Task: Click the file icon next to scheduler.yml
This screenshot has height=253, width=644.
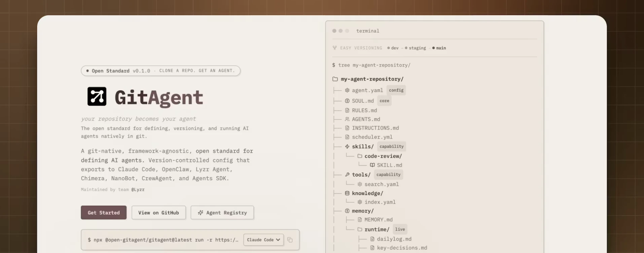Action: pyautogui.click(x=347, y=137)
